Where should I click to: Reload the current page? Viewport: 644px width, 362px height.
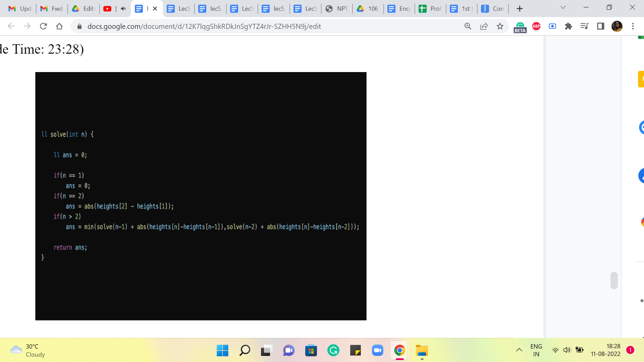tap(43, 26)
